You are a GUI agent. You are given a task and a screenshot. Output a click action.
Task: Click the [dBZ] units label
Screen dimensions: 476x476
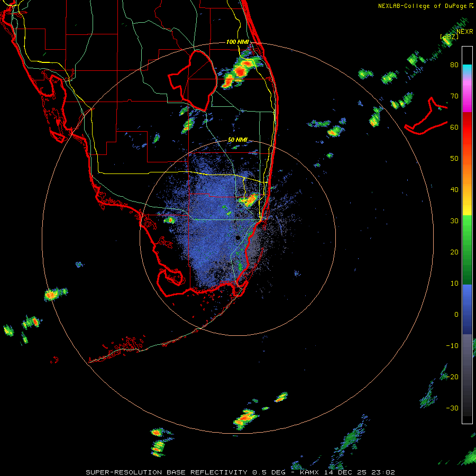[x=449, y=36]
